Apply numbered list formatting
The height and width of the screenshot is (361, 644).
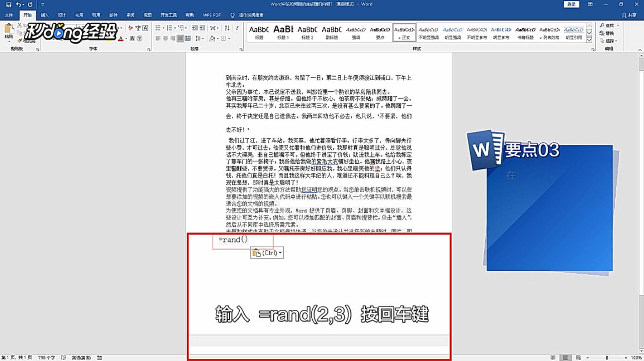coord(169,27)
